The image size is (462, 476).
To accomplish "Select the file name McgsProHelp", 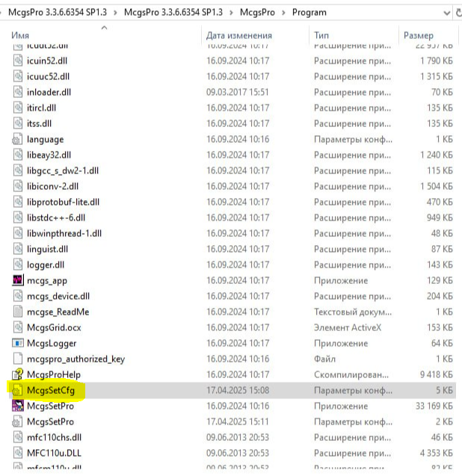I will pos(54,374).
